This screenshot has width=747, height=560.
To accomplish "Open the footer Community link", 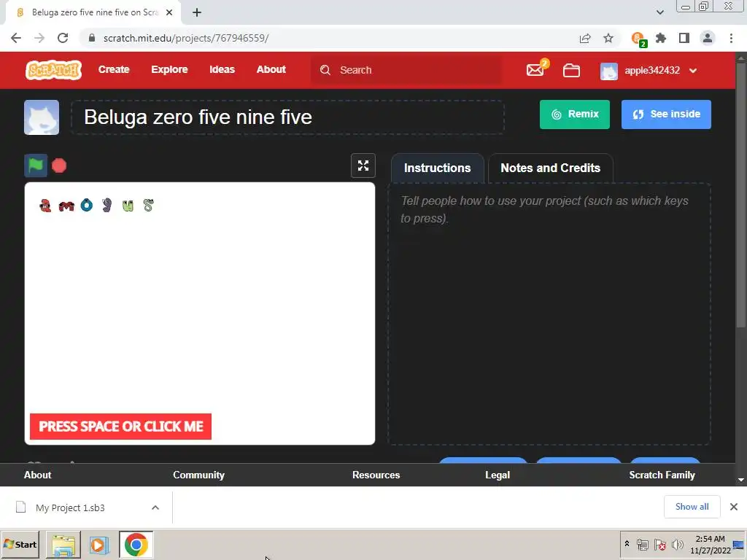I will click(x=198, y=475).
